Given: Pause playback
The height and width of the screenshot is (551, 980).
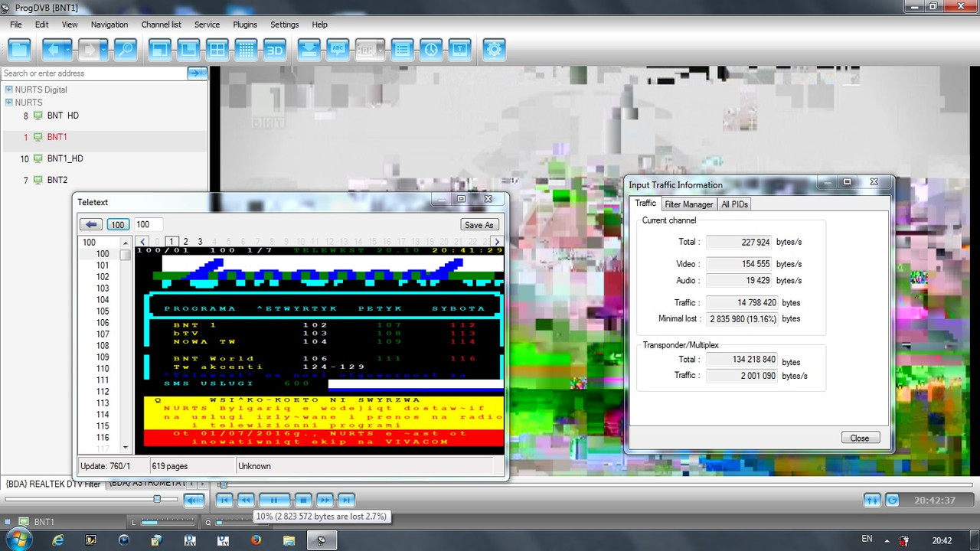Looking at the screenshot, I should pos(274,500).
